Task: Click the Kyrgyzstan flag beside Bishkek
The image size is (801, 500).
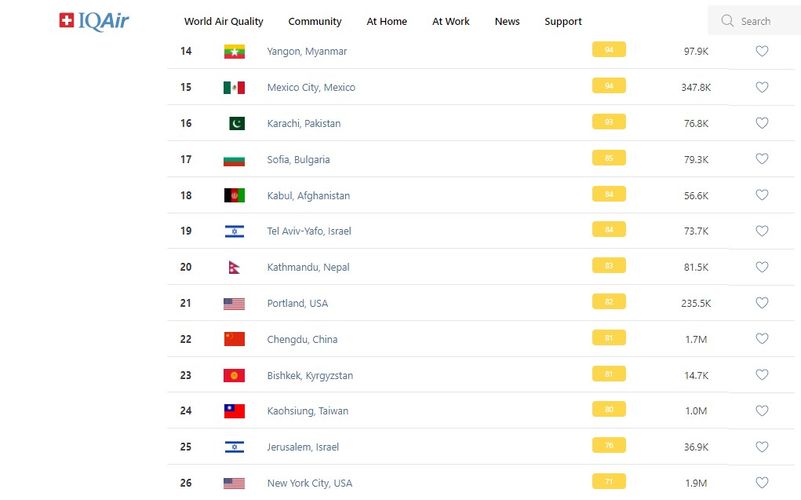Action: pyautogui.click(x=234, y=376)
